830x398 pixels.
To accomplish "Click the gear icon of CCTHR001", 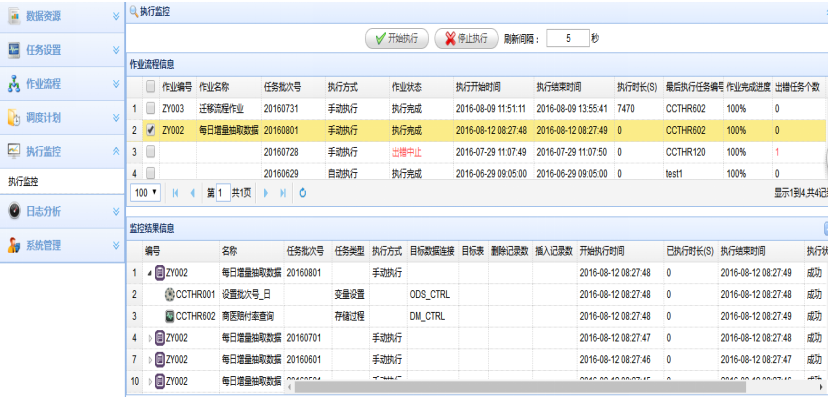I will (169, 294).
